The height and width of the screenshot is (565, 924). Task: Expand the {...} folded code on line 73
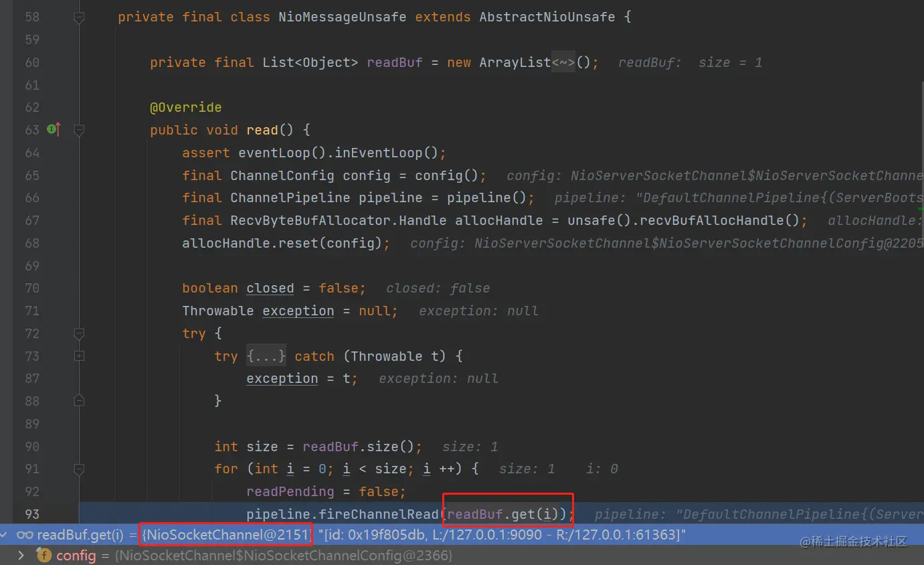coord(266,356)
